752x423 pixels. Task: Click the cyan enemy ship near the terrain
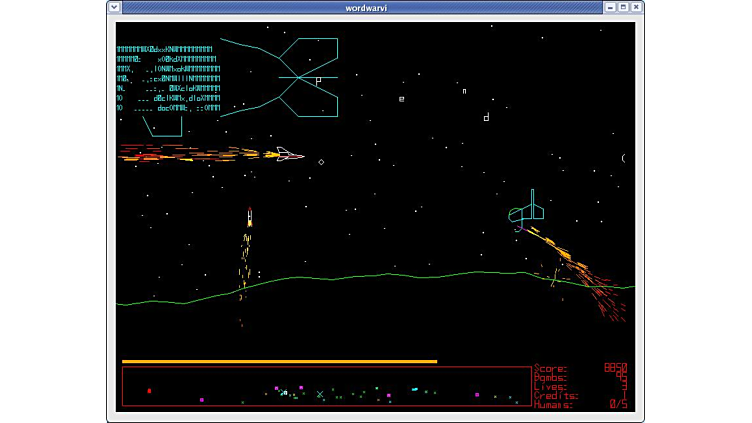pyautogui.click(x=528, y=211)
